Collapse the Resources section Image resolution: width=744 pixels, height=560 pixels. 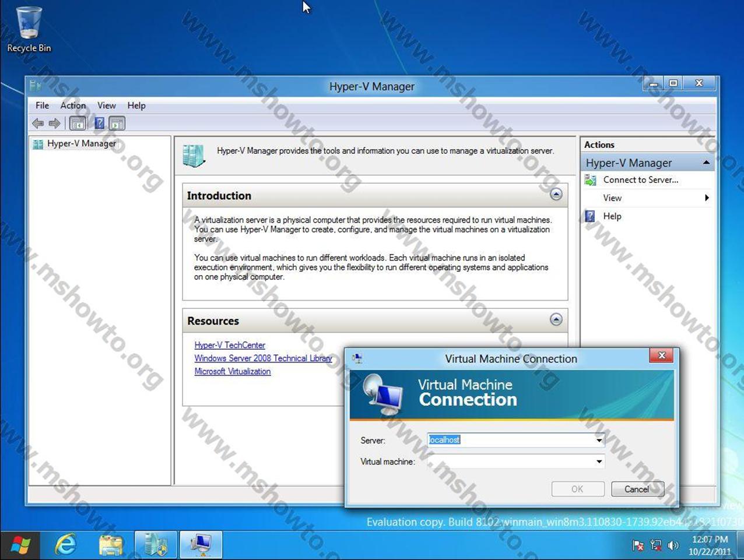556,319
